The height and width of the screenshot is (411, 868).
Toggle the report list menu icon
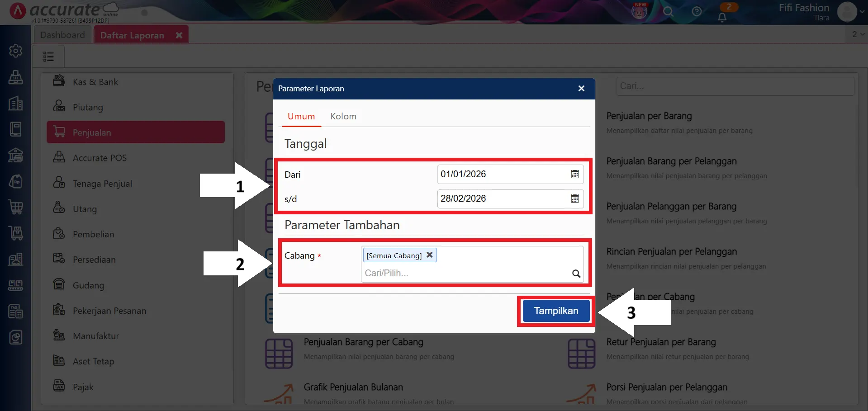48,57
